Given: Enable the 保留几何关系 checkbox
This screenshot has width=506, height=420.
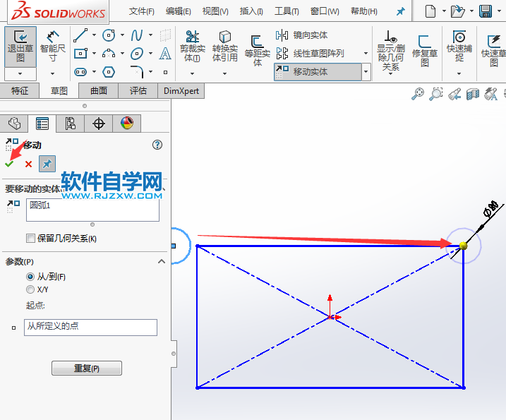Looking at the screenshot, I should (x=30, y=239).
